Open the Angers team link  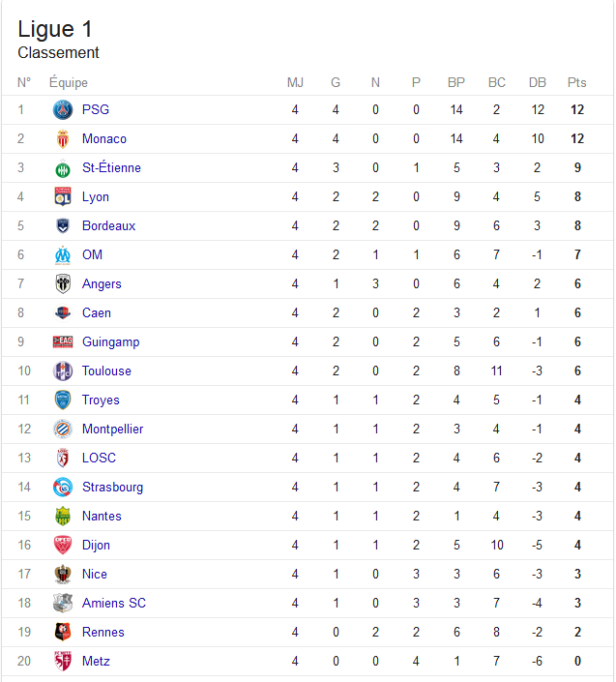pos(102,284)
